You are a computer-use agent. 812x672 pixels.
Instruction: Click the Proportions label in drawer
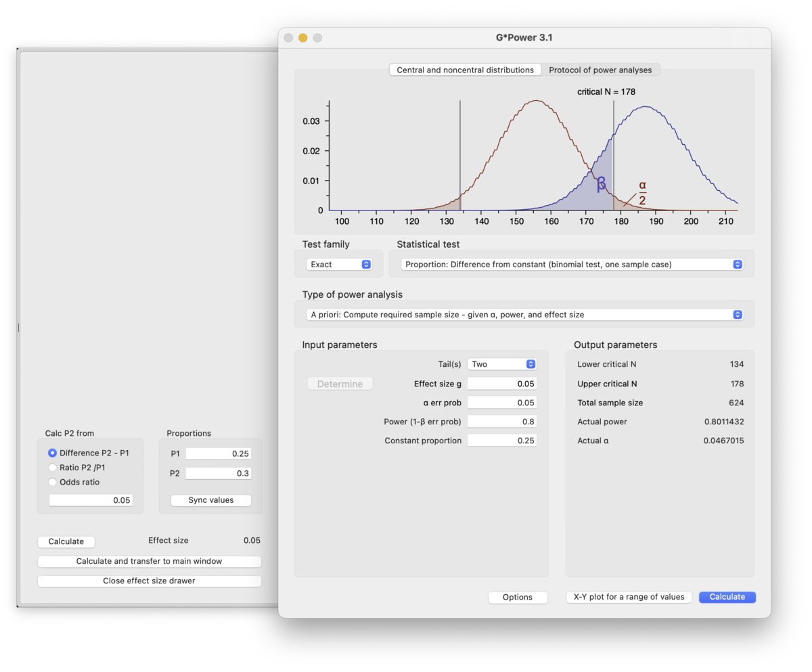189,433
